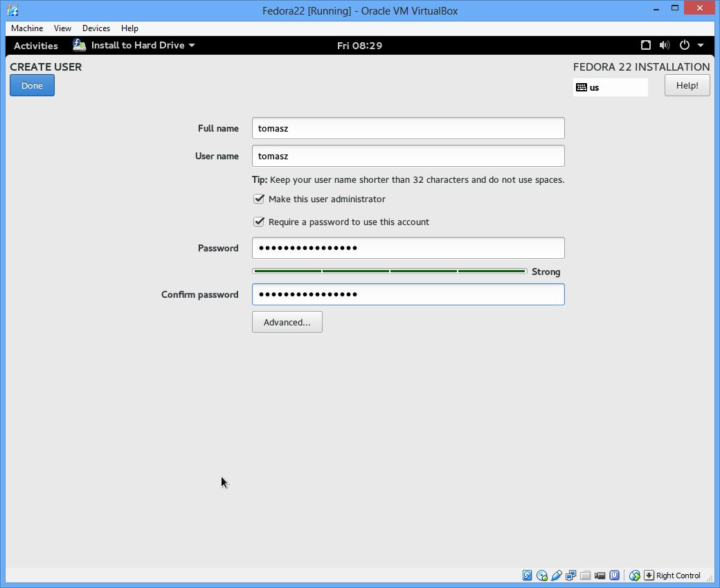This screenshot has width=720, height=588.
Task: Click the network adapters indicator icon
Action: pyautogui.click(x=570, y=575)
